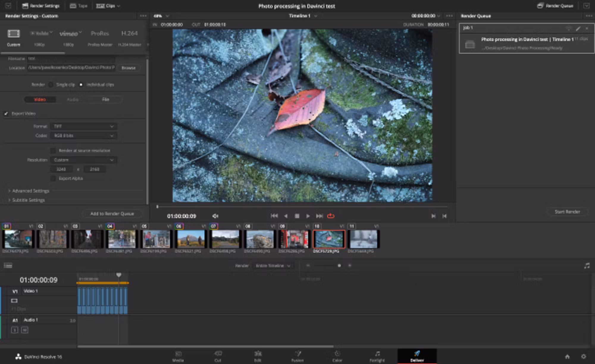Go to the Color page

pos(337,356)
